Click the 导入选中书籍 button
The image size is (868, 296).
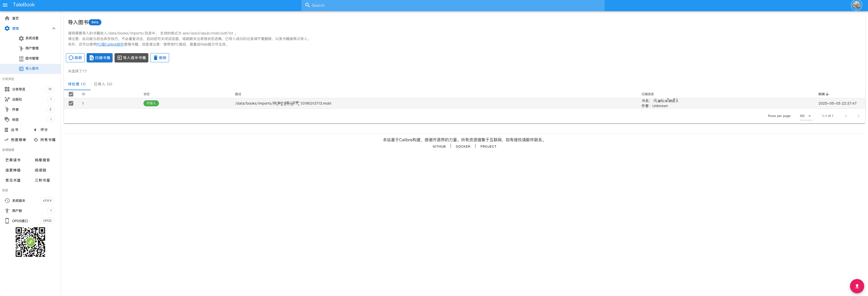(131, 58)
